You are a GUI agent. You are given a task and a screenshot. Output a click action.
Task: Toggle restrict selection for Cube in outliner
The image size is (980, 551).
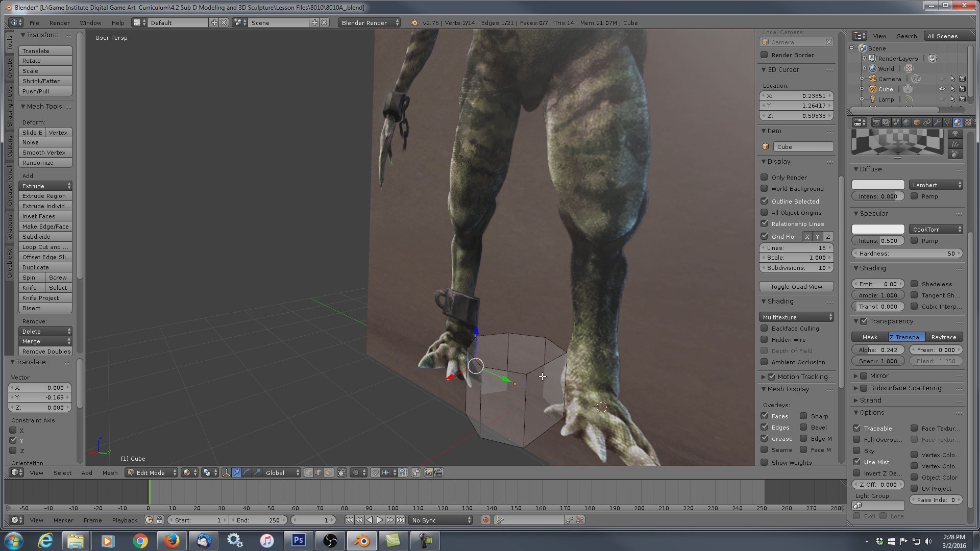(952, 89)
